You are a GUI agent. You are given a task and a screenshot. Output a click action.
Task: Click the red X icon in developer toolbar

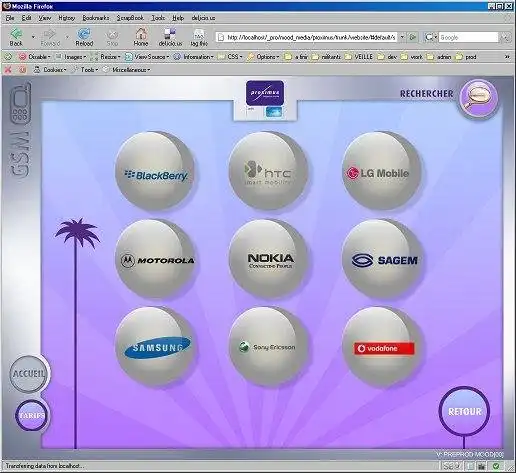pos(8,70)
